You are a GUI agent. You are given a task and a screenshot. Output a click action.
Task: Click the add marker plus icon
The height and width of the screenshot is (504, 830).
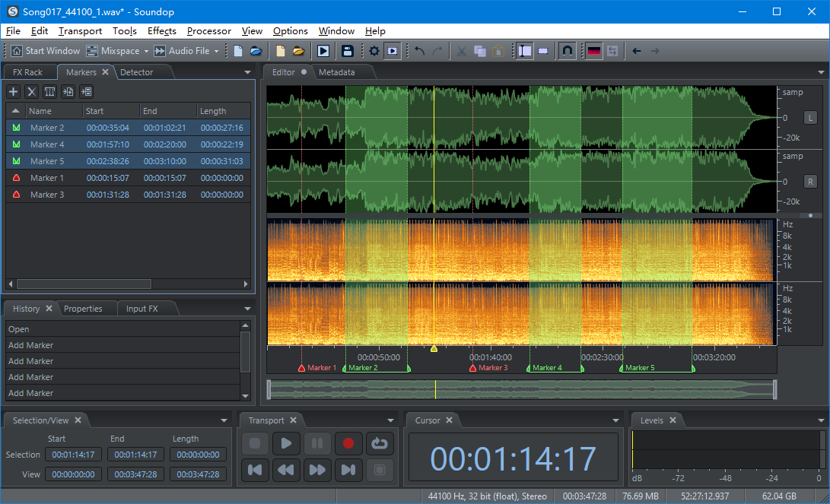(13, 91)
